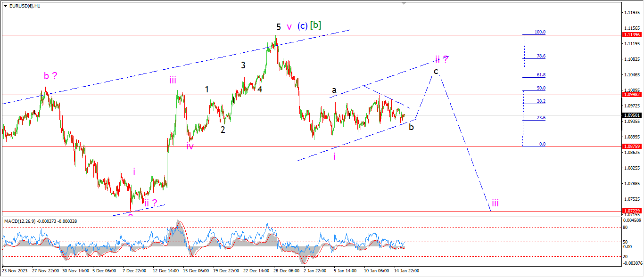Click the black wave '5' label at the peak
Viewport: 644px width, 277px height.
click(279, 27)
